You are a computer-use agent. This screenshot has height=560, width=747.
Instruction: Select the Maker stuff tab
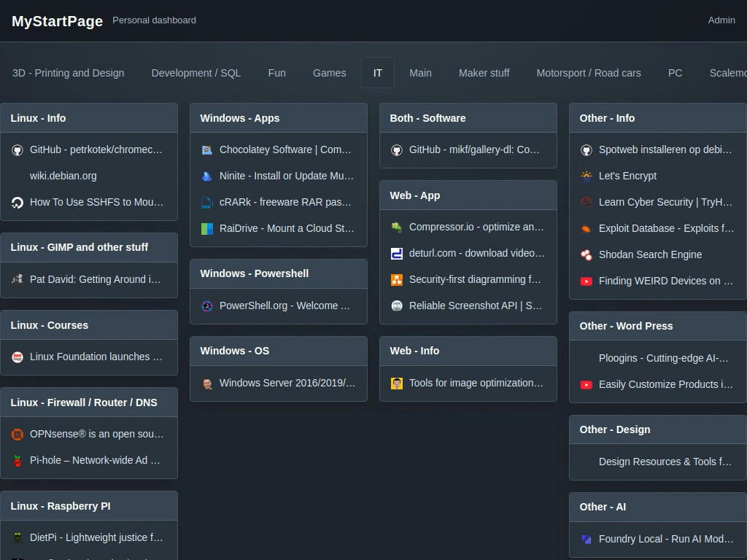[x=484, y=73]
